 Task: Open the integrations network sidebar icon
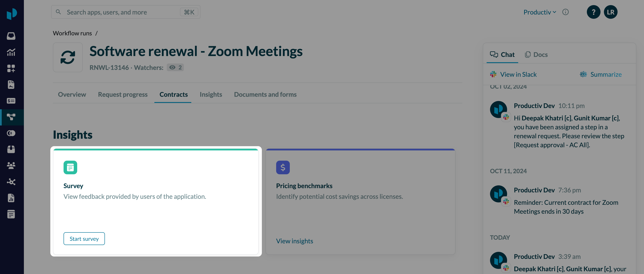click(11, 182)
